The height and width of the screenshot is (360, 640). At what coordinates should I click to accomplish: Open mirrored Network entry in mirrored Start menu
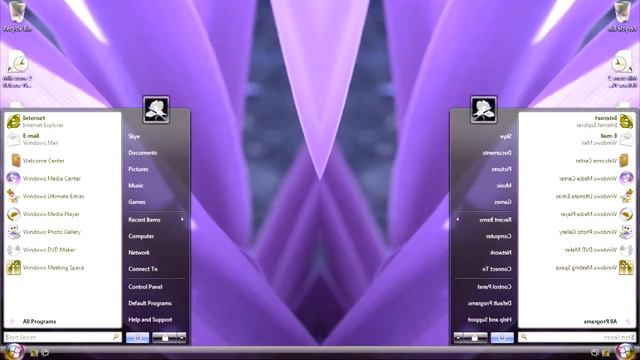501,252
